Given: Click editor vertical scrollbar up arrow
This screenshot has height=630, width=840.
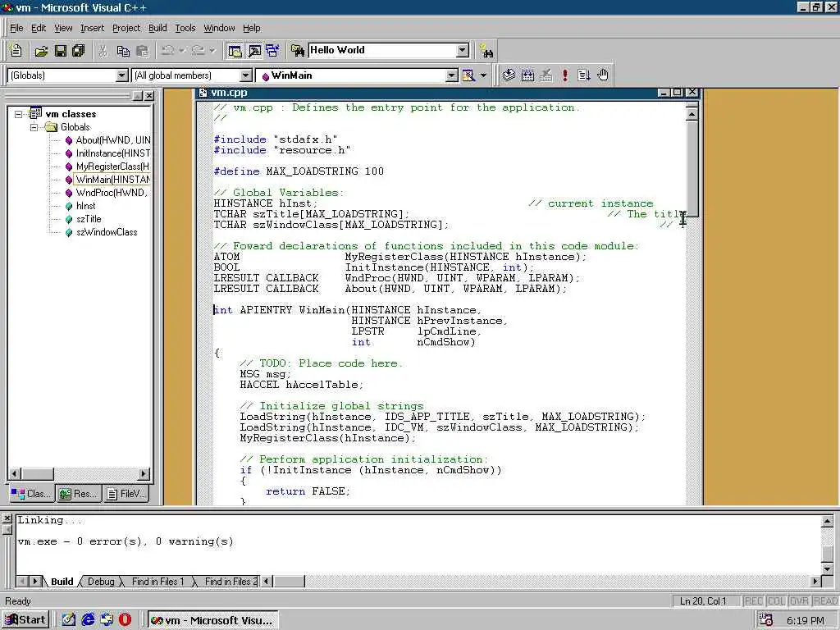Looking at the screenshot, I should pos(692,113).
